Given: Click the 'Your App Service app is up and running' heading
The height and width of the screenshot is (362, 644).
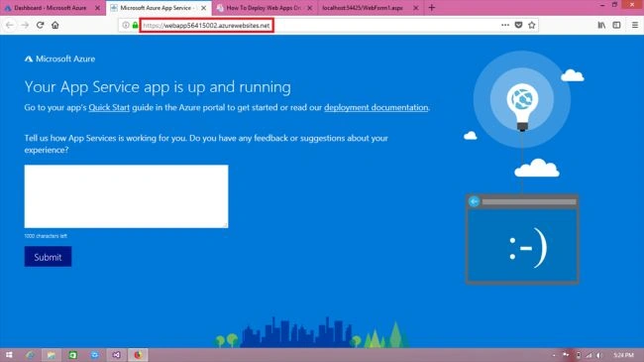Looking at the screenshot, I should click(158, 87).
